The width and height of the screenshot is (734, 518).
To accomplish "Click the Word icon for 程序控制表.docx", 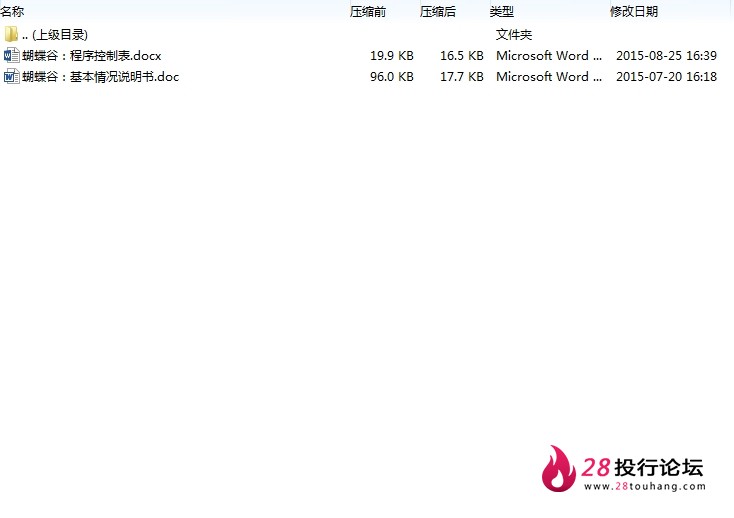I will pyautogui.click(x=11, y=55).
